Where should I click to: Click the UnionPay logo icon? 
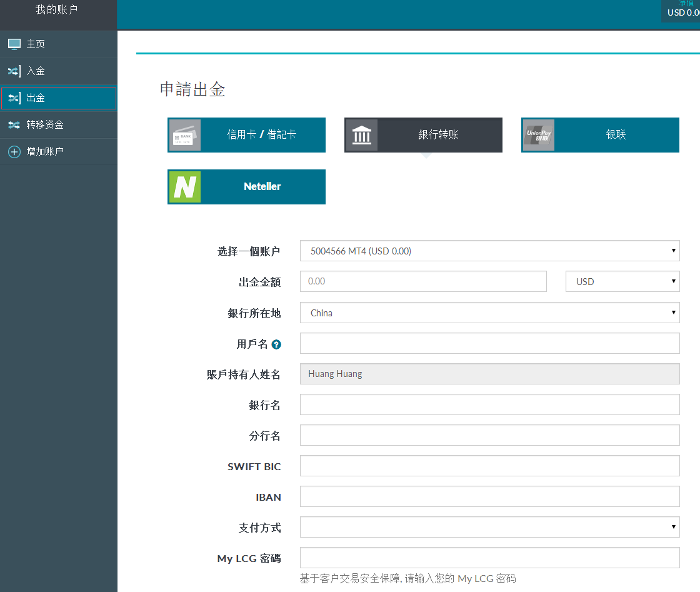(538, 135)
